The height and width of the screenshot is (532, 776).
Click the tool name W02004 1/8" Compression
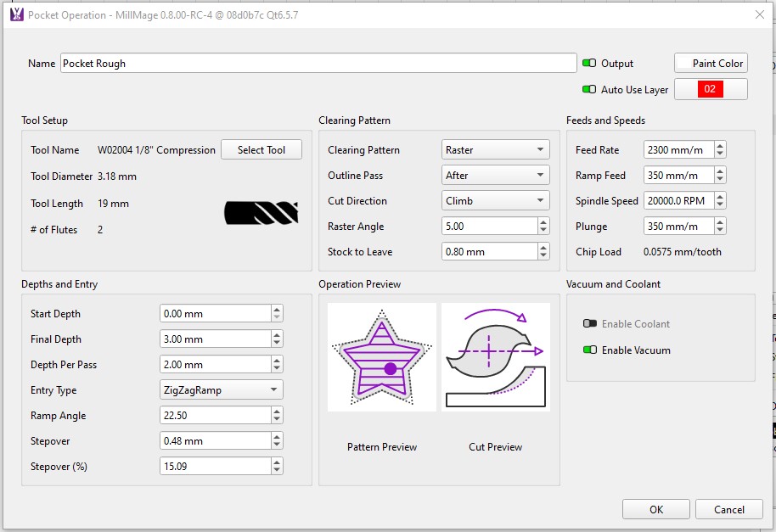coord(156,150)
